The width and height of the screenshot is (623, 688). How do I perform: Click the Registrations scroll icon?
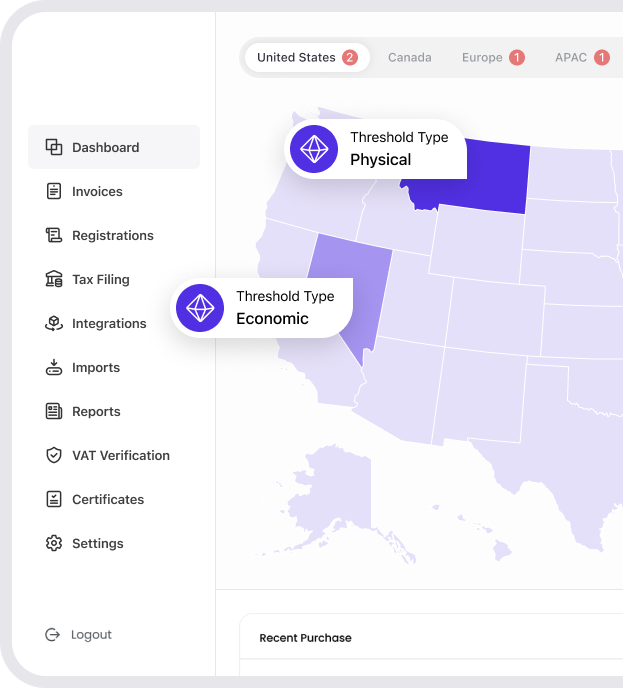[54, 235]
